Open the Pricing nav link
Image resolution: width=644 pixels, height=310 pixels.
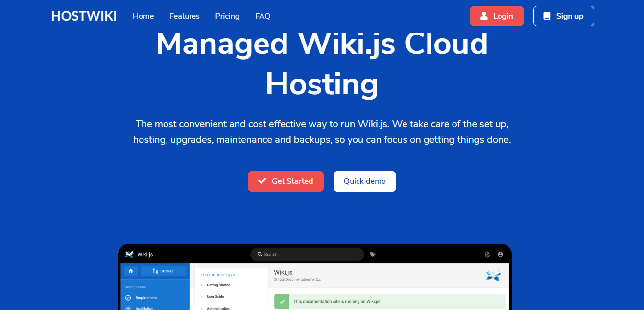coord(227,16)
